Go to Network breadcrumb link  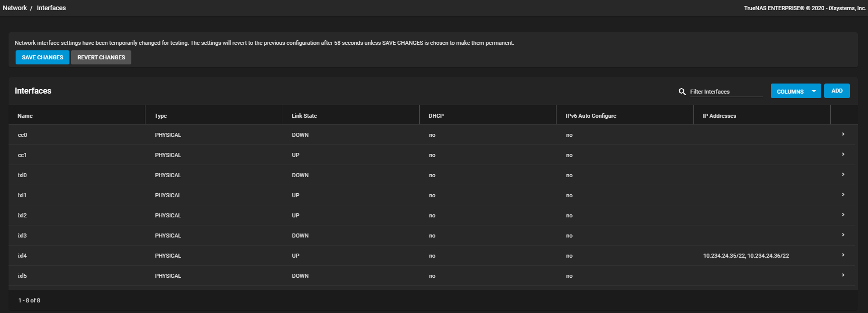[15, 8]
